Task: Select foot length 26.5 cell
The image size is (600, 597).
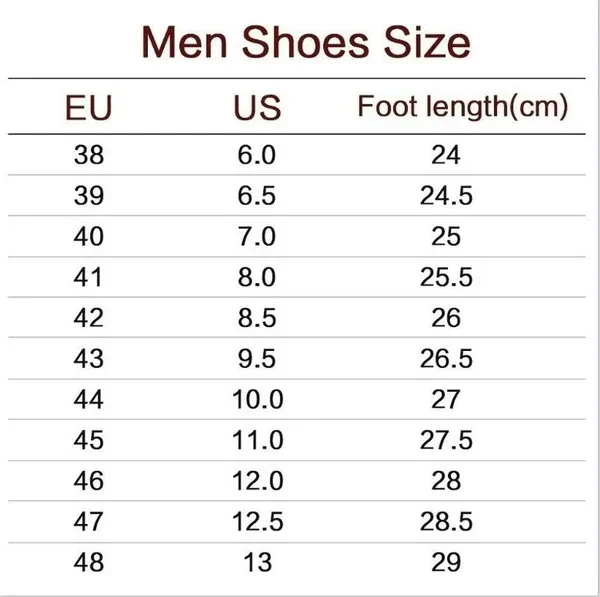Action: point(446,359)
